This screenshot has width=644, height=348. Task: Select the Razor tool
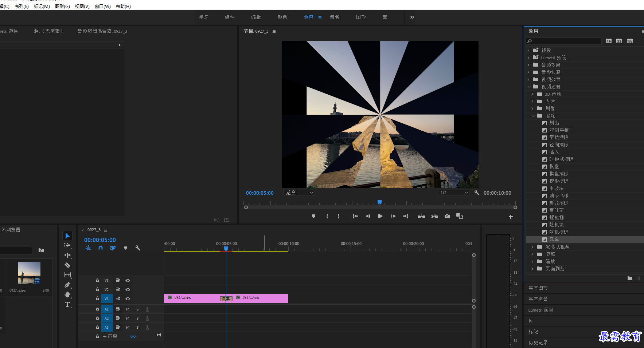(67, 265)
